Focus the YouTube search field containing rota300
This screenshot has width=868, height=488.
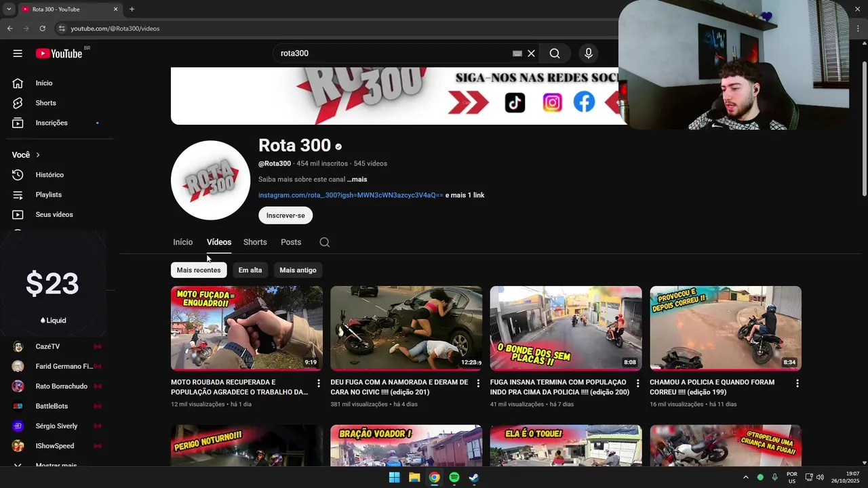pyautogui.click(x=393, y=54)
